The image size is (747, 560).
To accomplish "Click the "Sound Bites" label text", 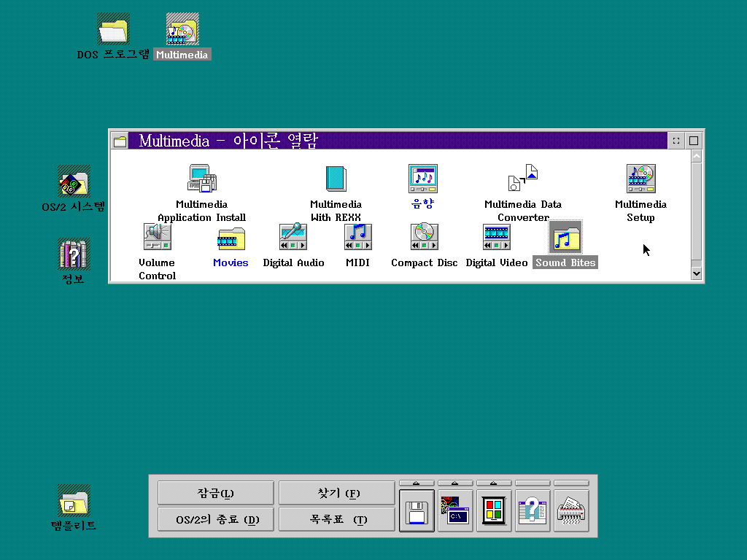I will (x=565, y=262).
